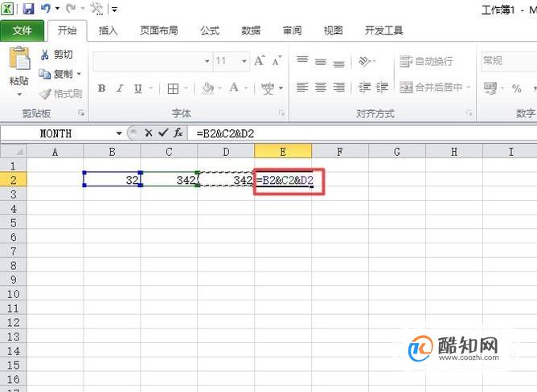Open the 公式 ribbon tab
The height and width of the screenshot is (392, 537).
(210, 31)
